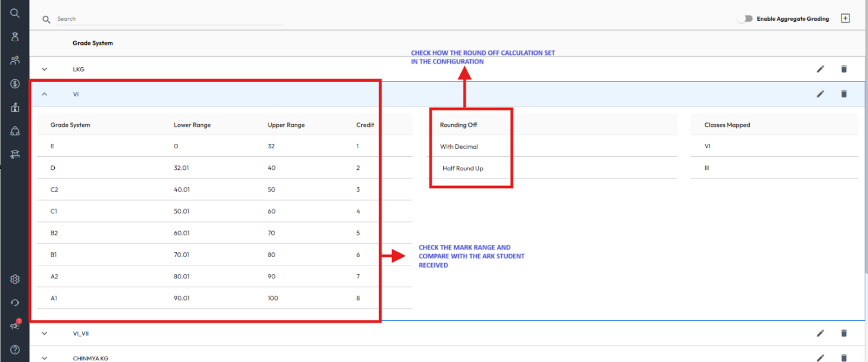Delete the VI_VII grade system
868x362 pixels.
point(844,333)
